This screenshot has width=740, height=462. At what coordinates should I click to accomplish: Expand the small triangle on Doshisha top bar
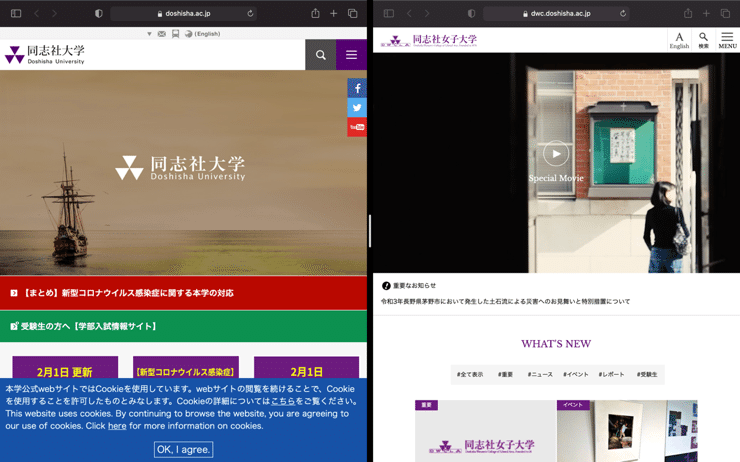149,34
